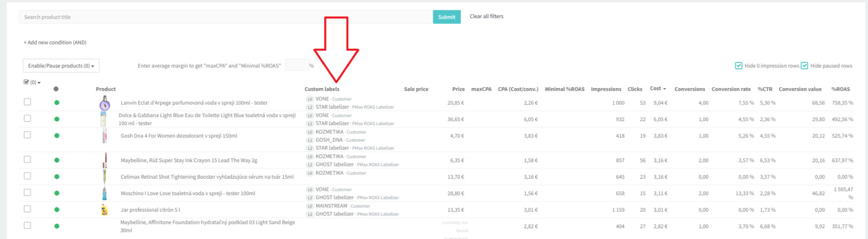
Task: Sort by the Cost column header
Action: [x=657, y=88]
